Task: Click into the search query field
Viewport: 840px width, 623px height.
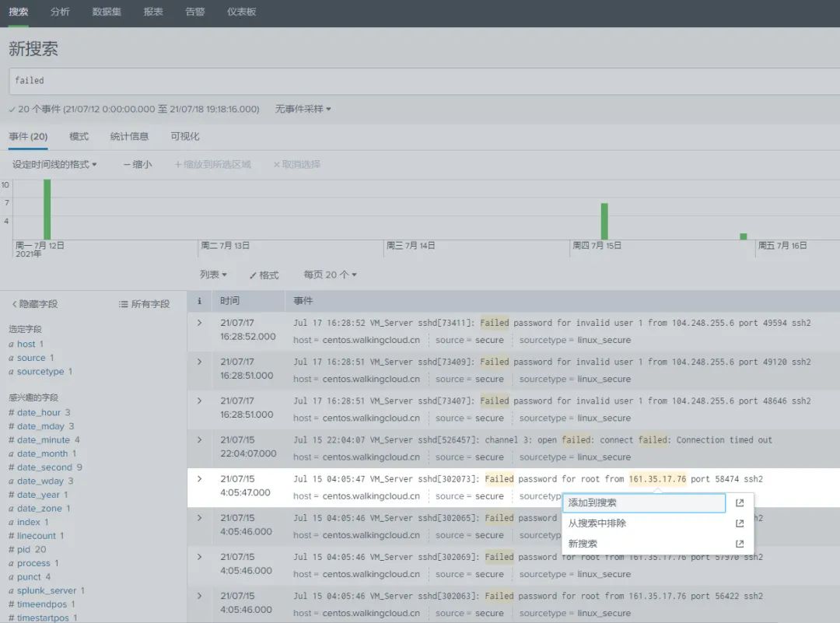Action: tap(425, 81)
